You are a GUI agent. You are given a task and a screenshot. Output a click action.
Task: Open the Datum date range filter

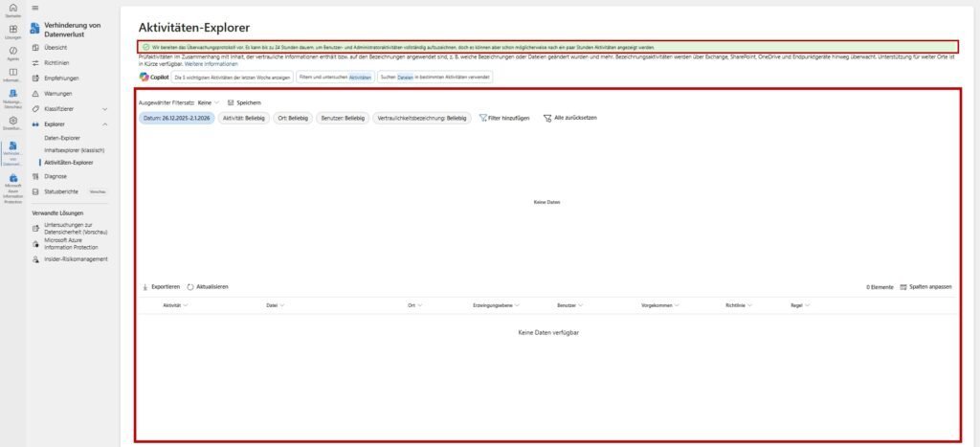click(x=175, y=118)
